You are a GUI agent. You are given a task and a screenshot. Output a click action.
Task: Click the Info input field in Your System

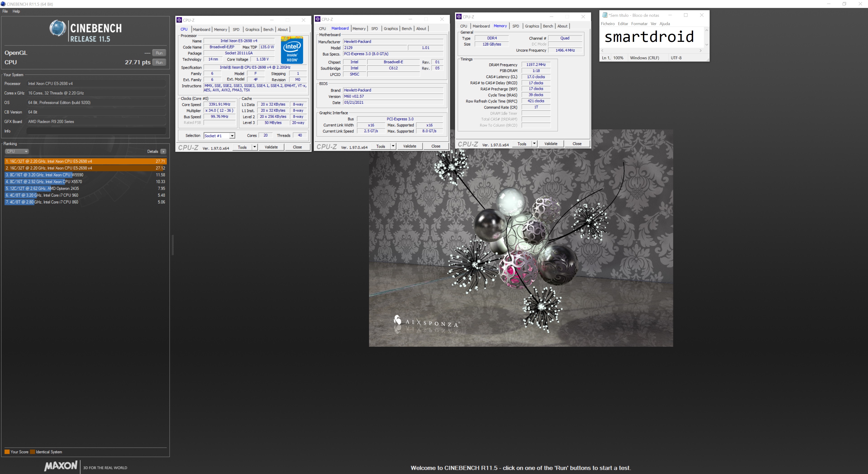pyautogui.click(x=96, y=131)
